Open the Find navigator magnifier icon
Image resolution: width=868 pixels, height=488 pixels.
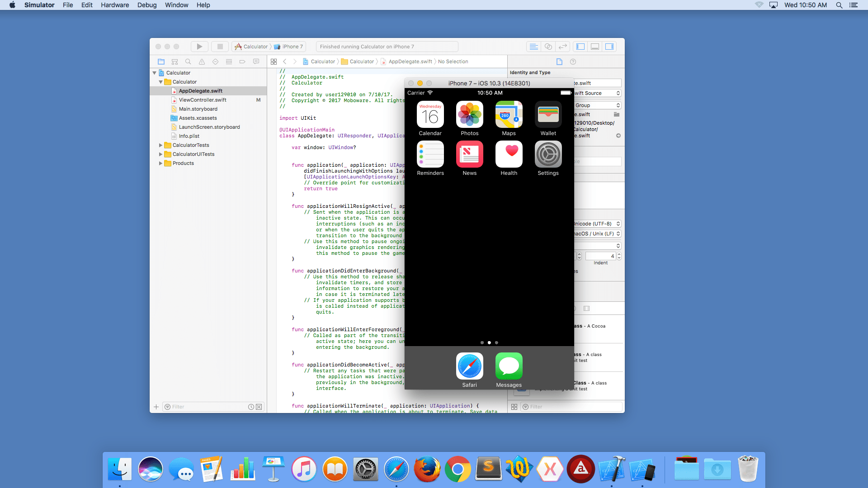188,61
